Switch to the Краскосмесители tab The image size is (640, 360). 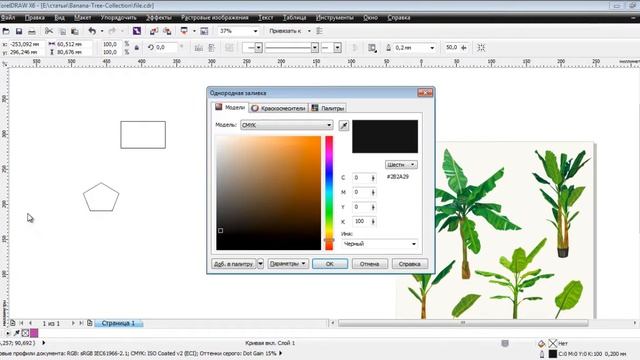click(x=278, y=108)
